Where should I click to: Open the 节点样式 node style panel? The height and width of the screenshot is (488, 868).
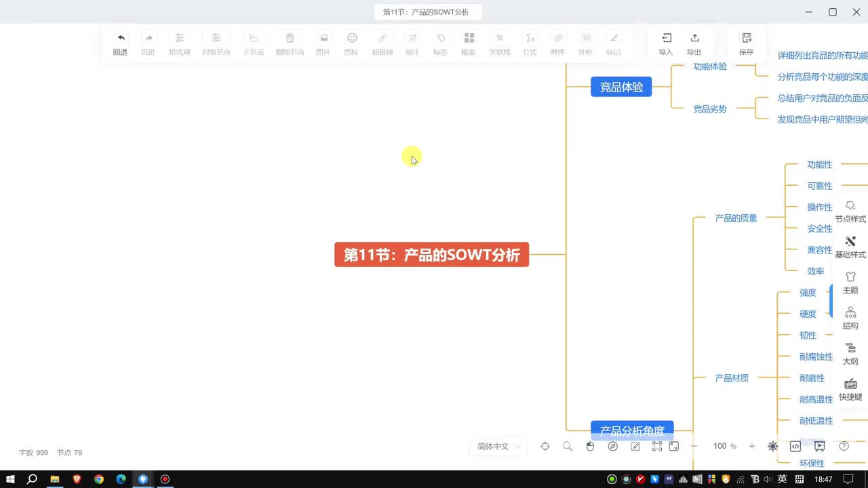click(x=850, y=211)
